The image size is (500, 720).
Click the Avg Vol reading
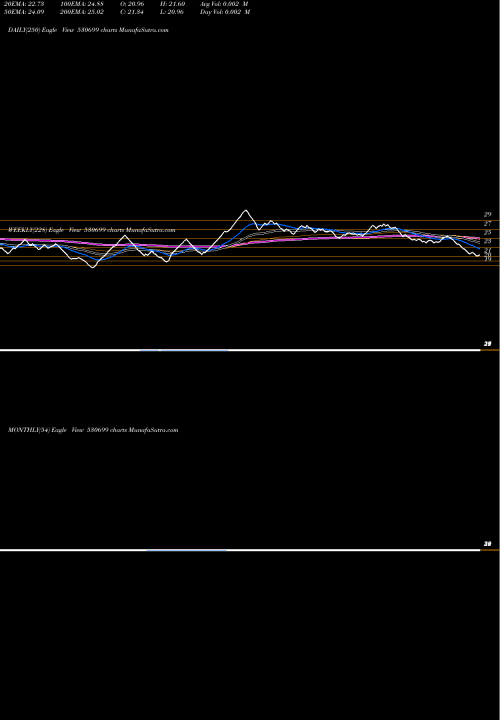tap(224, 3)
